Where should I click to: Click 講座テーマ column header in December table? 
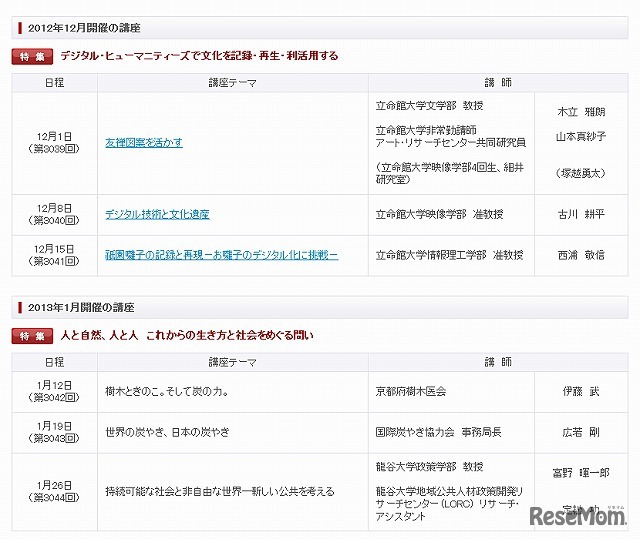(x=233, y=83)
